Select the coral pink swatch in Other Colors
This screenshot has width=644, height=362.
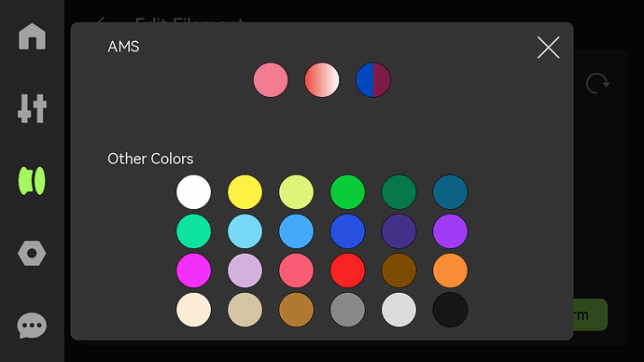click(296, 271)
